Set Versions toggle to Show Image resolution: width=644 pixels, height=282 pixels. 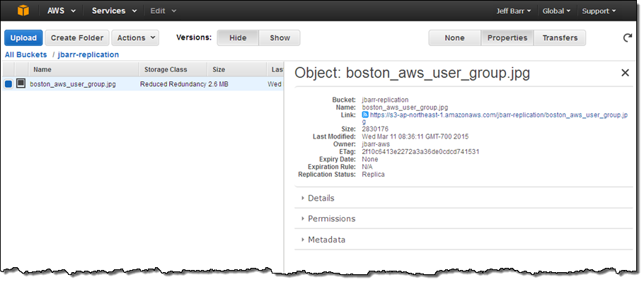280,37
